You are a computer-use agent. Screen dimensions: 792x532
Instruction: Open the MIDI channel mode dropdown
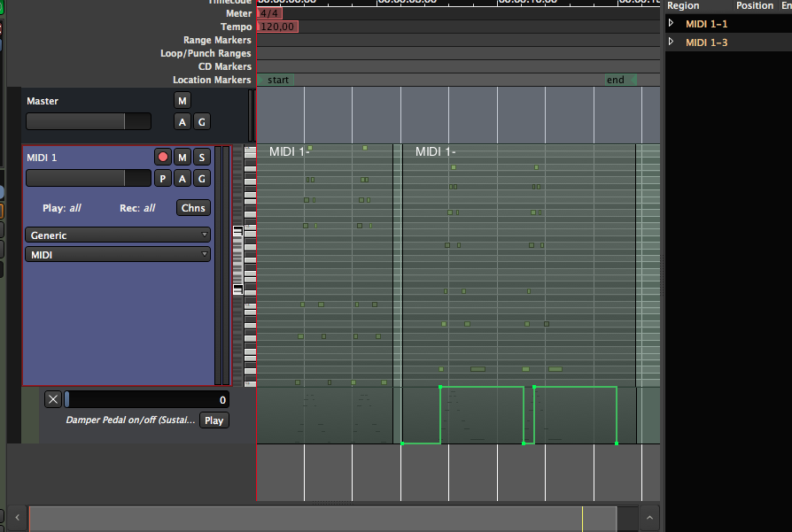[x=118, y=254]
